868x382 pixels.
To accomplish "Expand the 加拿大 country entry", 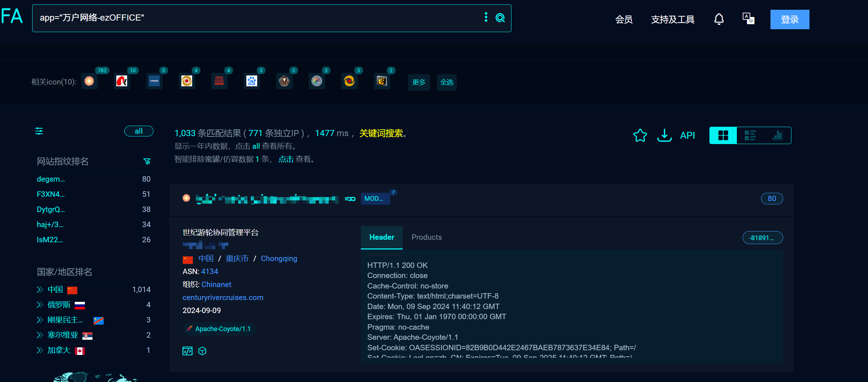I will pyautogui.click(x=40, y=350).
